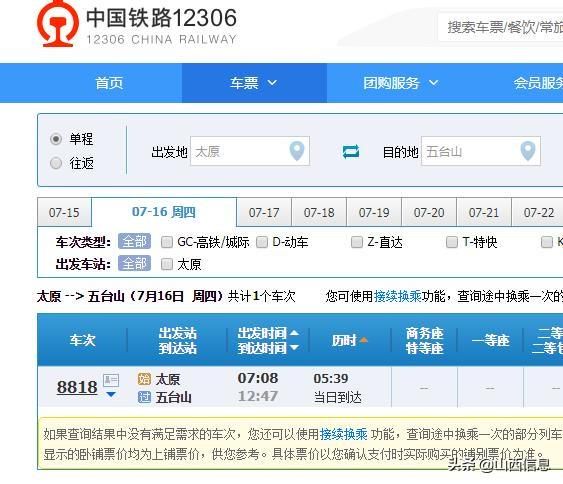Image resolution: width=563 pixels, height=484 pixels.
Task: Sort by 到达时间 descending arrow
Action: pyautogui.click(x=294, y=347)
